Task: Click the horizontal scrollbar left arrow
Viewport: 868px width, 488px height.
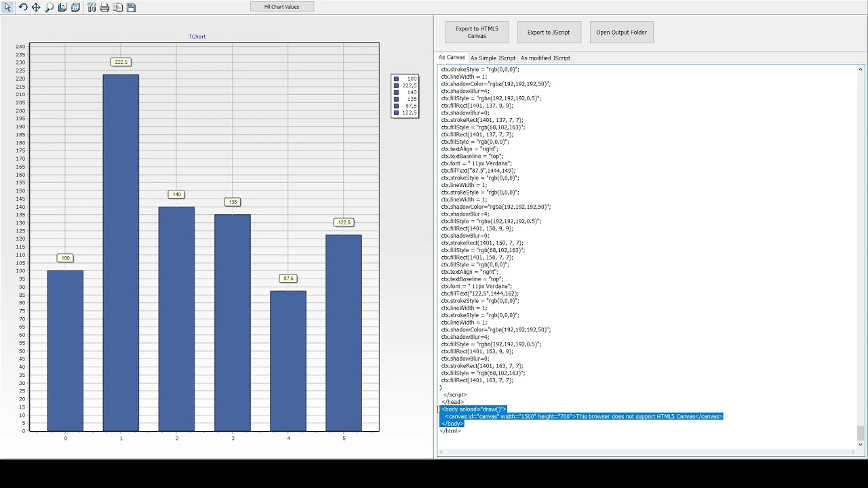Action: coord(441,452)
